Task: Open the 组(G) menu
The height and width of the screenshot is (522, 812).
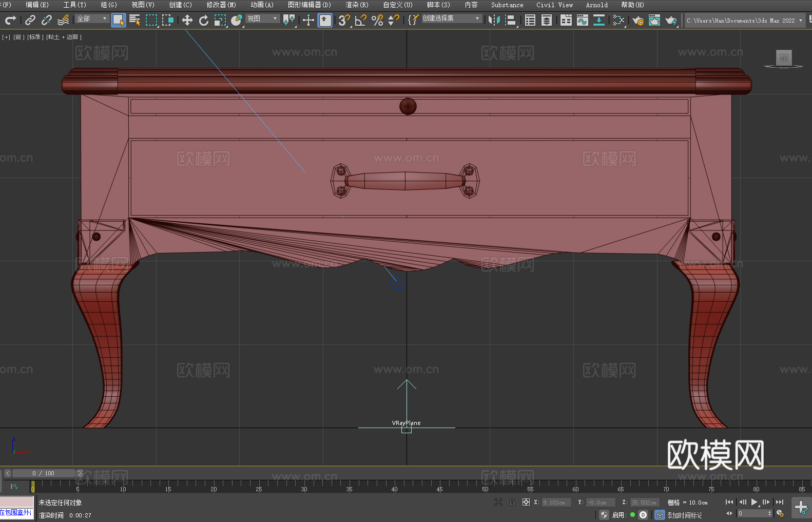Action: [109, 5]
